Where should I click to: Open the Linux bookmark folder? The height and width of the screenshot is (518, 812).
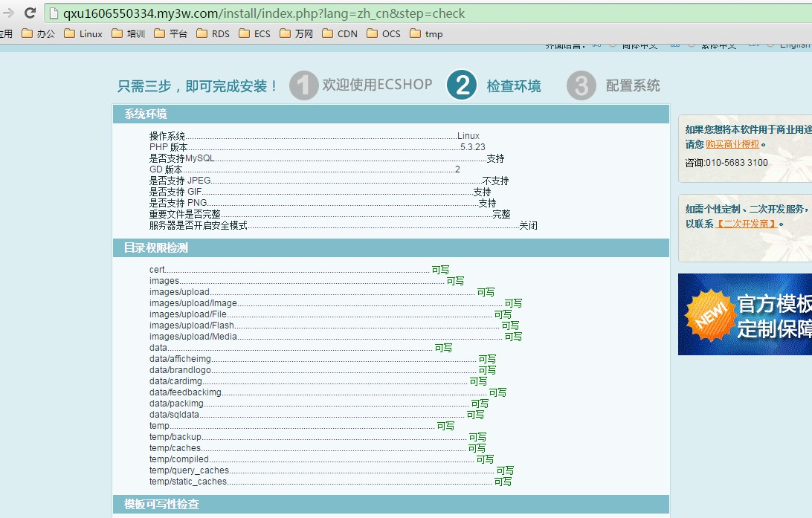coord(83,33)
